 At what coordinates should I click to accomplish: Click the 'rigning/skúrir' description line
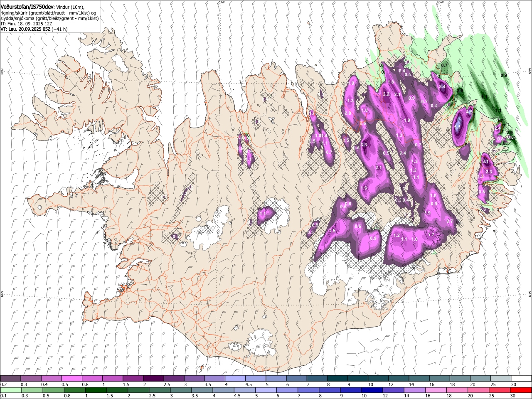point(48,13)
